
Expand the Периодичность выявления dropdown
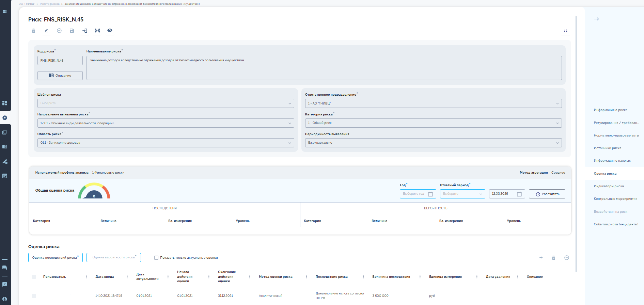433,143
